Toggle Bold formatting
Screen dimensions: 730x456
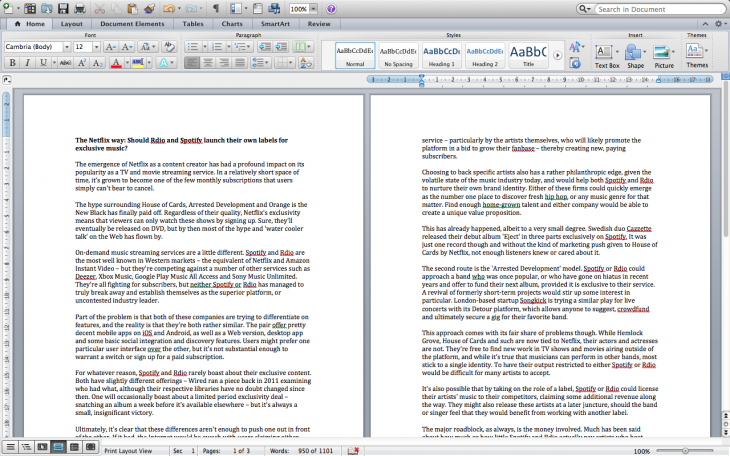pos(13,62)
